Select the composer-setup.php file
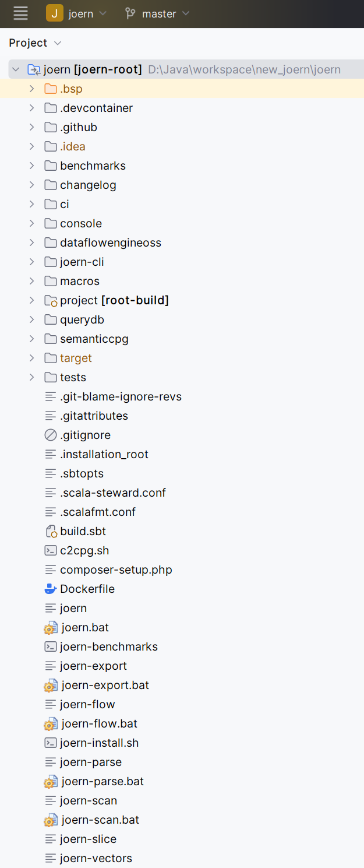Image resolution: width=364 pixels, height=868 pixels. [x=114, y=570]
